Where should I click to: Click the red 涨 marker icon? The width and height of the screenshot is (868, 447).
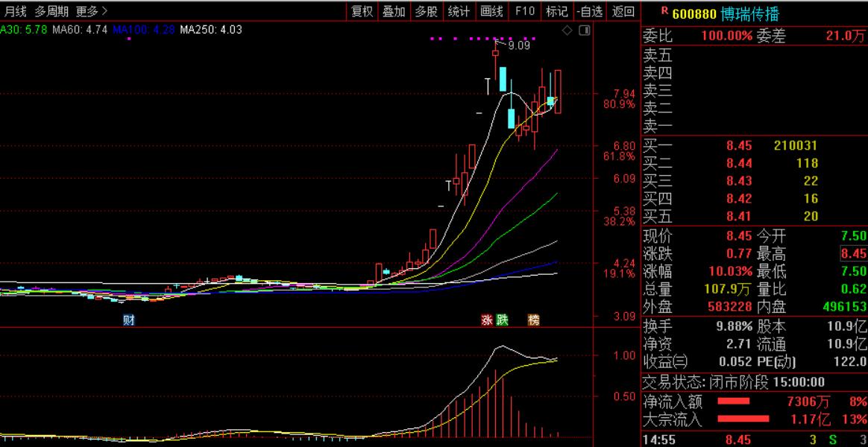[487, 320]
